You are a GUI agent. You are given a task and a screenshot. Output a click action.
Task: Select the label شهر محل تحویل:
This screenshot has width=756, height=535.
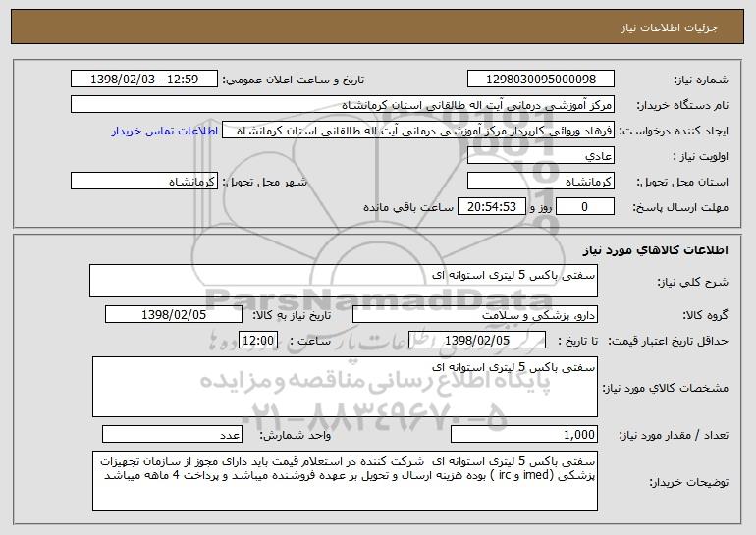[x=264, y=183]
